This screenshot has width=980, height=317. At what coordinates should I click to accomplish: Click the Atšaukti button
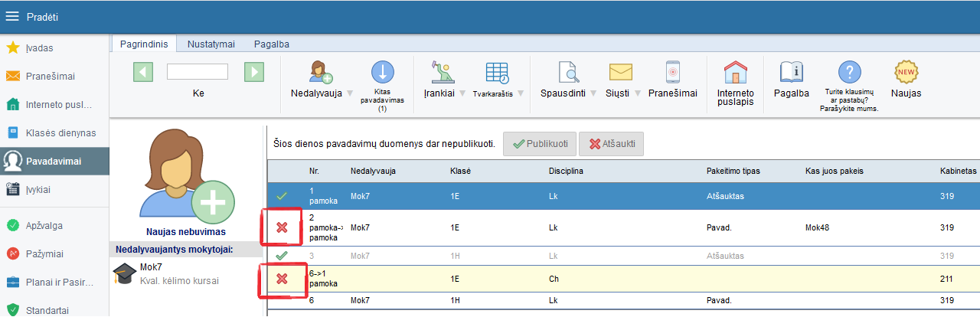pyautogui.click(x=612, y=144)
